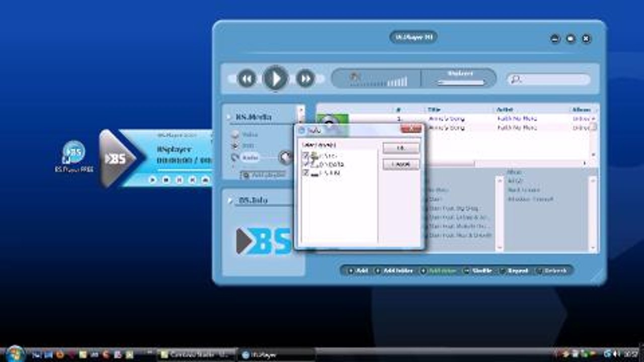This screenshot has width=644, height=362.
Task: Select the BS.Player FREE desktop shortcut
Action: pyautogui.click(x=73, y=156)
